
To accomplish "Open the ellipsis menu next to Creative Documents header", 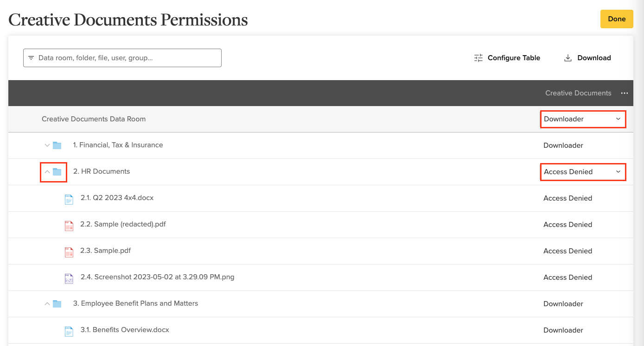I will click(x=625, y=93).
